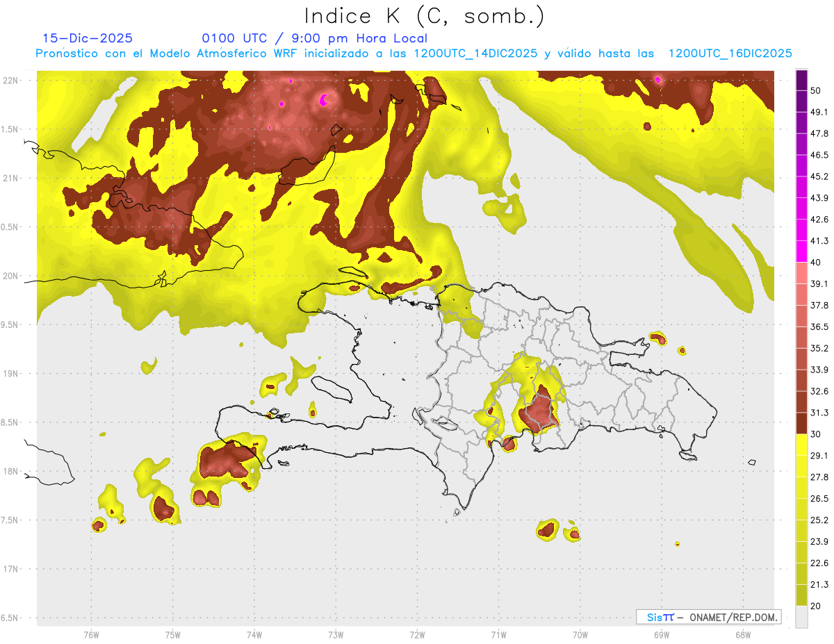This screenshot has width=834, height=644.
Task: Click the 75W longitude label
Action: [172, 635]
